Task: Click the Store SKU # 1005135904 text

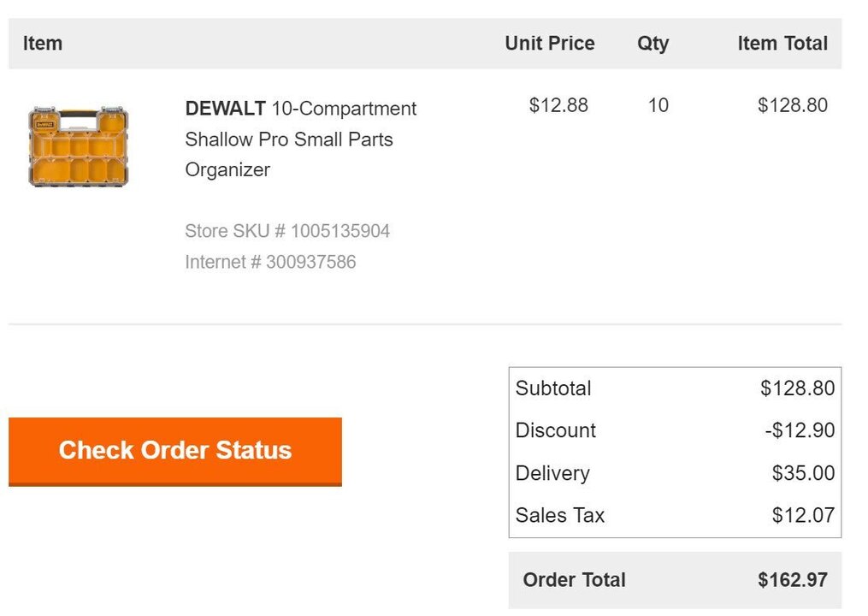Action: click(287, 231)
